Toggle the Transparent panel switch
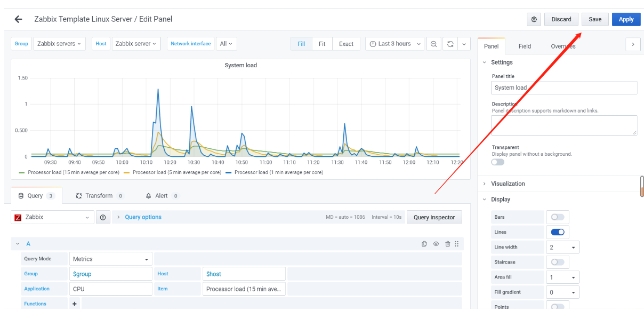 (x=497, y=162)
